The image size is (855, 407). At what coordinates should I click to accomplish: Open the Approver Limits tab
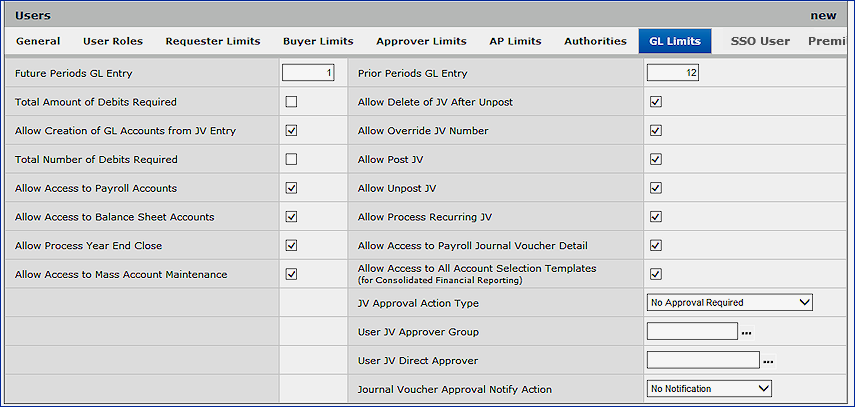[x=421, y=41]
